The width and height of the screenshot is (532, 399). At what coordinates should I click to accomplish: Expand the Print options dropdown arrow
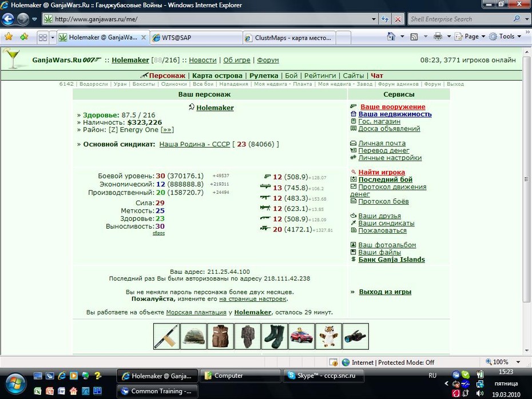448,36
